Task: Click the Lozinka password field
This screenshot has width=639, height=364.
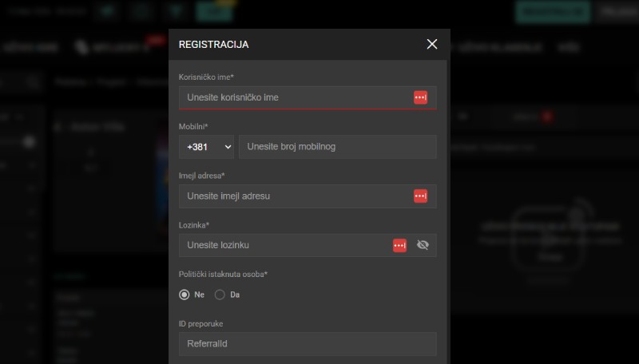Action: coord(308,245)
